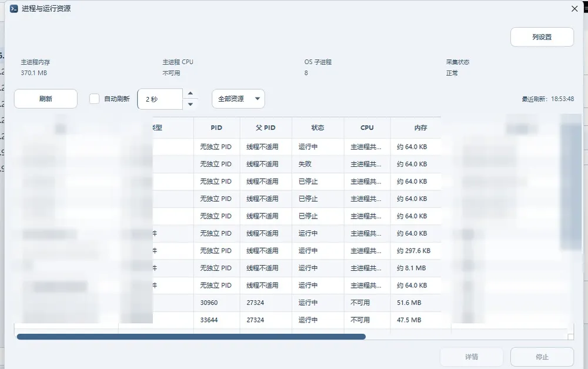Click the 父 PID column header
The width and height of the screenshot is (588, 369).
click(x=266, y=128)
